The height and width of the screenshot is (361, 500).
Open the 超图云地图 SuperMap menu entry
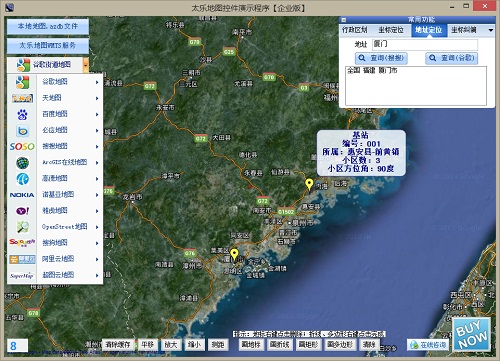(x=55, y=275)
